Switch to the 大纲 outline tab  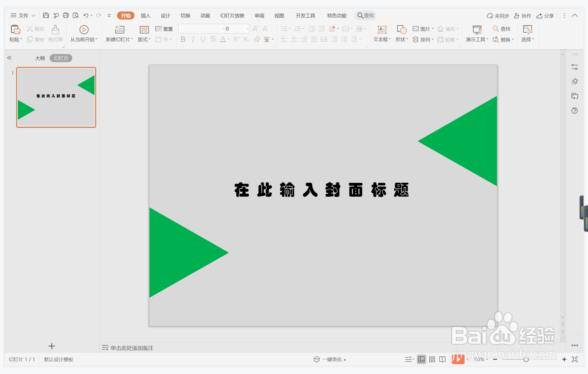(x=40, y=58)
